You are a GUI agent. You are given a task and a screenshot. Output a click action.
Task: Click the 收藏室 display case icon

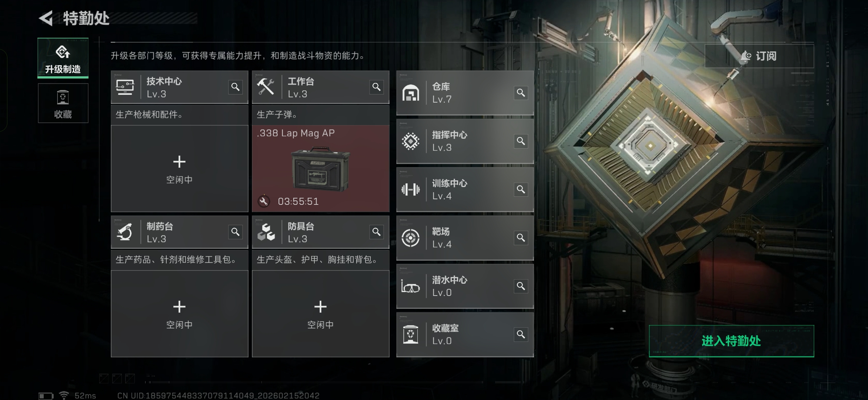tap(411, 334)
